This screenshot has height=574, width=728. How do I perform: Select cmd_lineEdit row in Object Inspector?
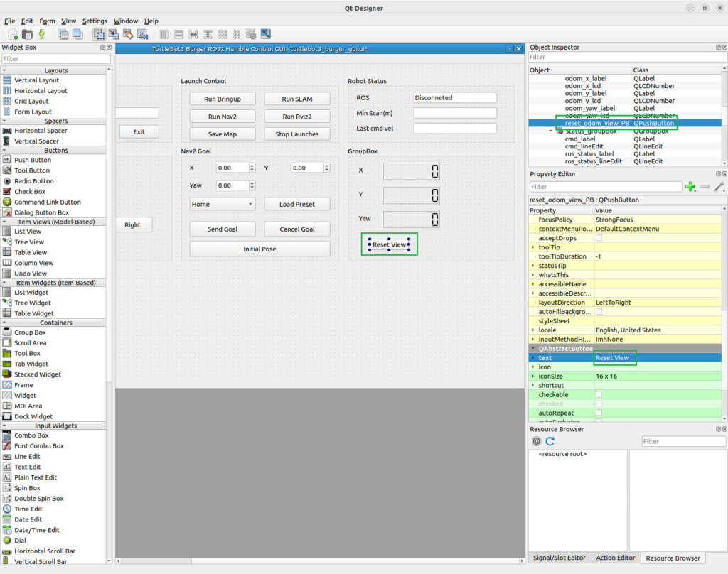pyautogui.click(x=624, y=146)
